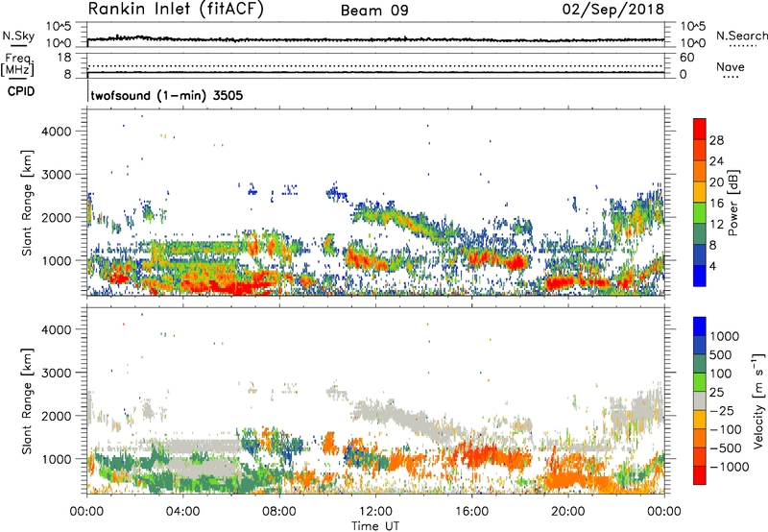
Task: Select the '04:00' time tick label
Action: tap(183, 512)
